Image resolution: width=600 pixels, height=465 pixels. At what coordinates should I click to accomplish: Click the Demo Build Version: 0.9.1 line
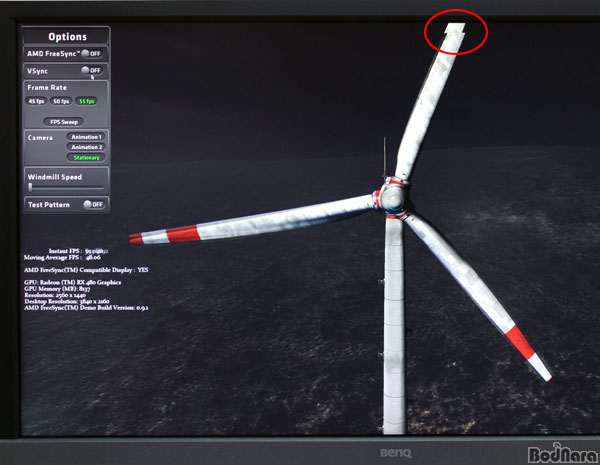click(86, 308)
